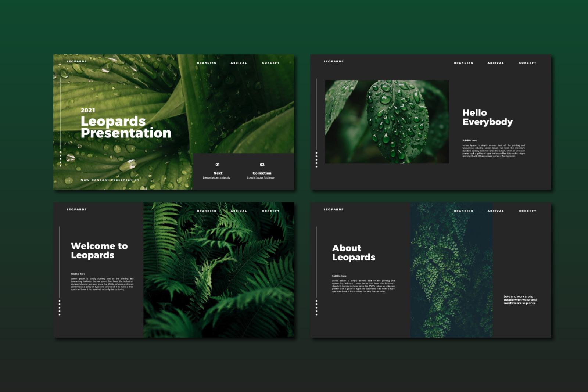Screen dimensions: 588x392
Task: Click ARRIVAL on the About Leopards slide
Action: [x=495, y=211]
